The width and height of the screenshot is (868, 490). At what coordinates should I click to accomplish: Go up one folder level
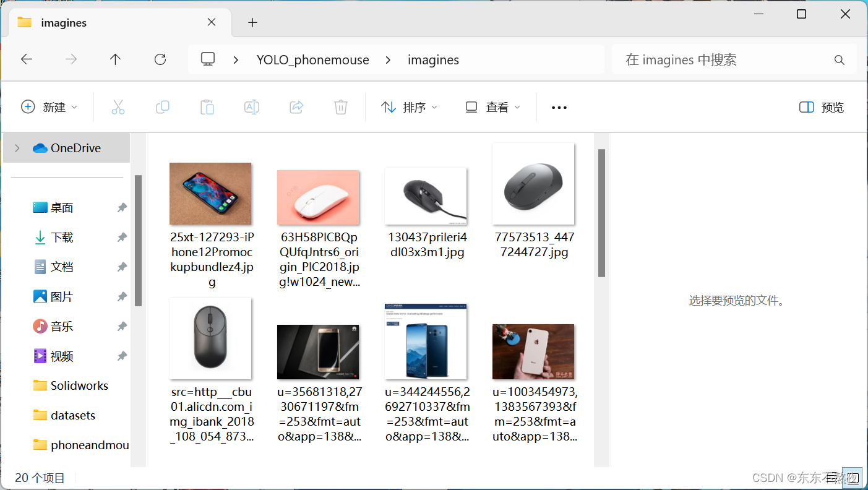click(x=115, y=59)
